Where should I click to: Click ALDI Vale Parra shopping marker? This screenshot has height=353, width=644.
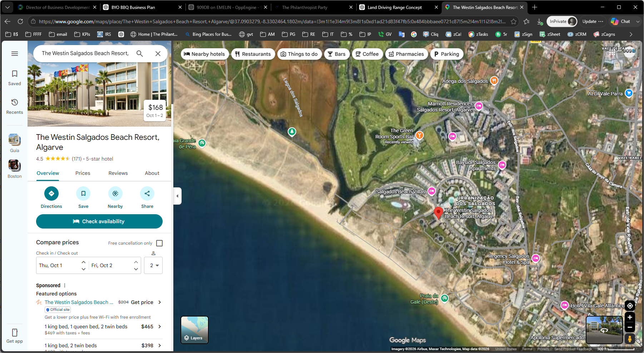coord(629,93)
